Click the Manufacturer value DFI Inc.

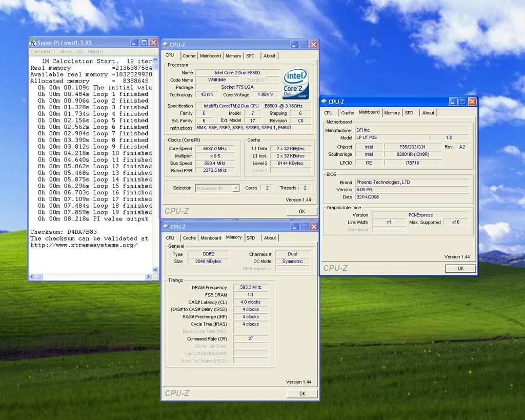pos(412,130)
